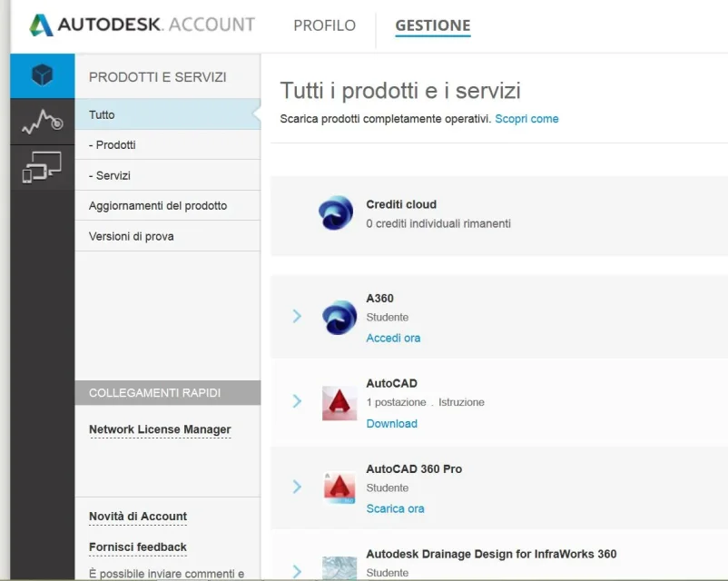
Task: Open the Novità di Account link
Action: [138, 517]
